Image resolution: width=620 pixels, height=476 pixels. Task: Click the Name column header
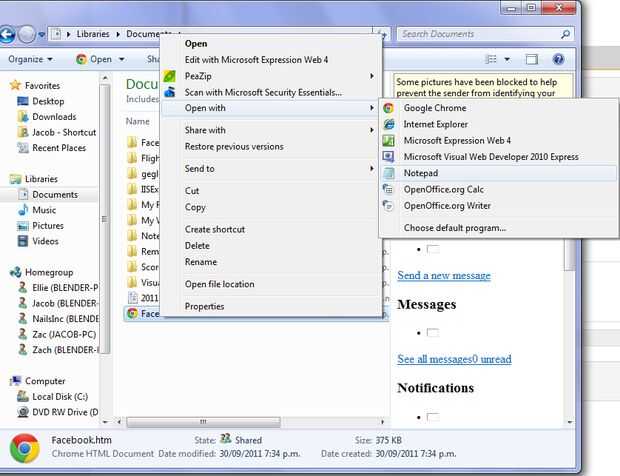(x=138, y=121)
